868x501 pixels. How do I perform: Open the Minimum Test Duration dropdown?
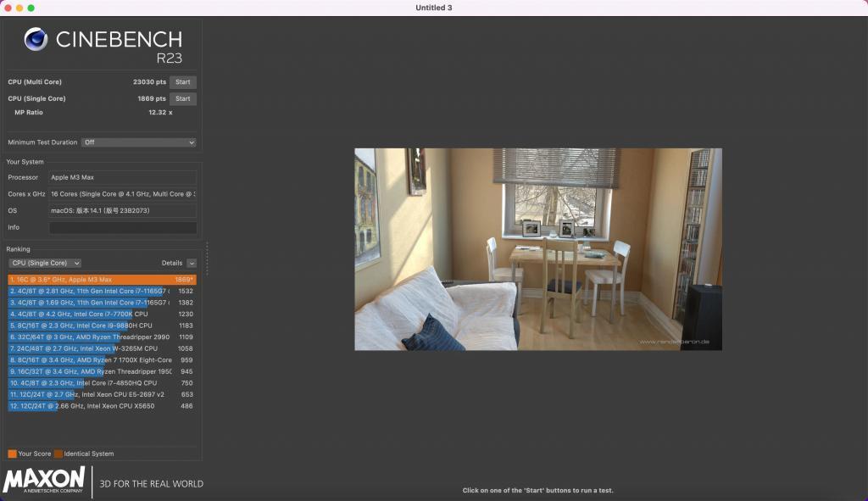(138, 142)
